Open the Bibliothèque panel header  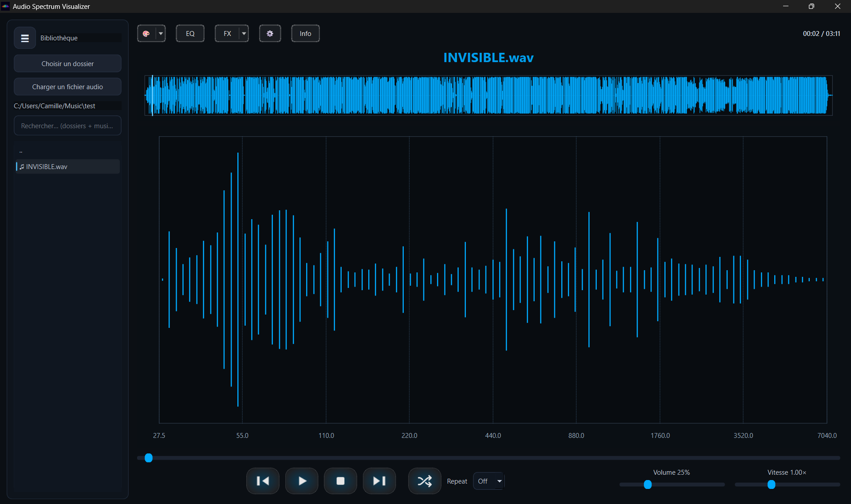point(59,38)
